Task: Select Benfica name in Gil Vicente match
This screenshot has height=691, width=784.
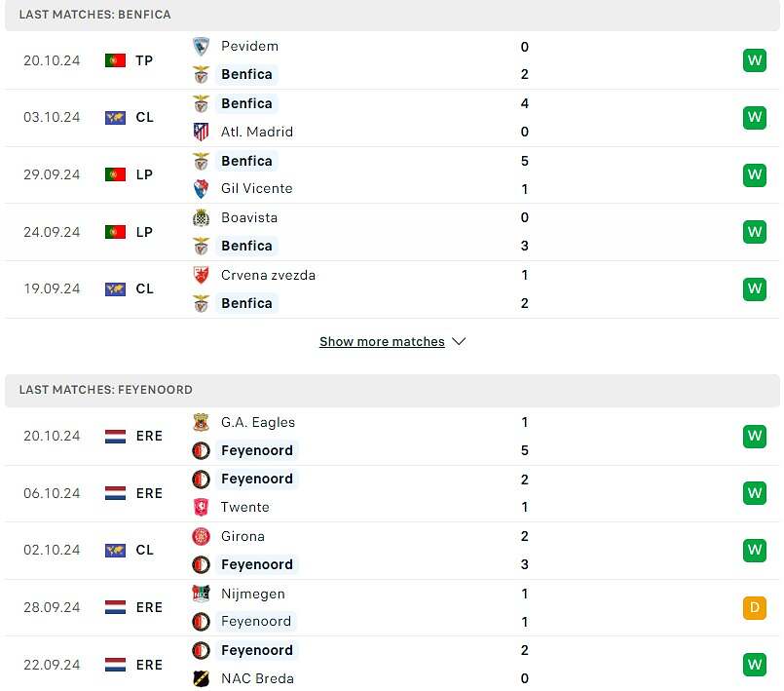Action: [247, 161]
